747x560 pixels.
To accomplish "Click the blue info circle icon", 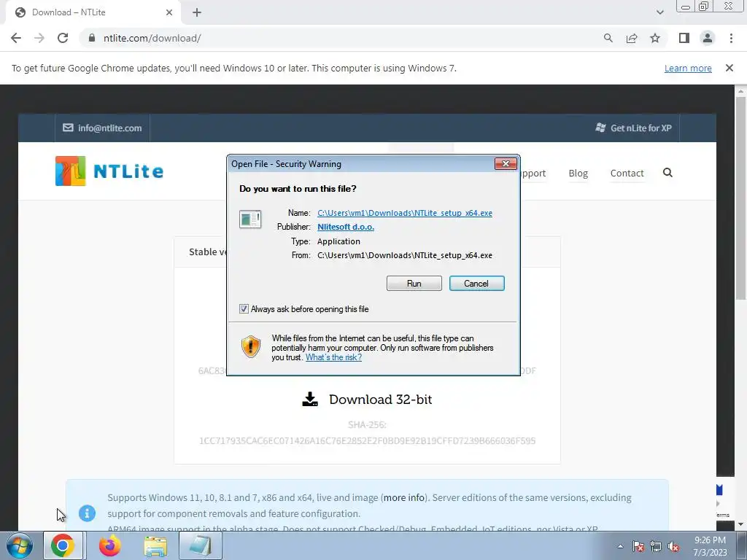I will point(88,513).
